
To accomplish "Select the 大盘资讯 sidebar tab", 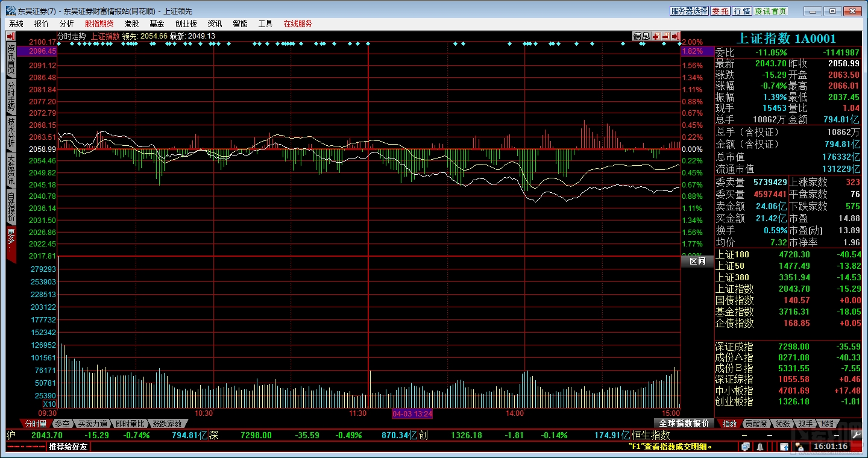I will pos(11,169).
